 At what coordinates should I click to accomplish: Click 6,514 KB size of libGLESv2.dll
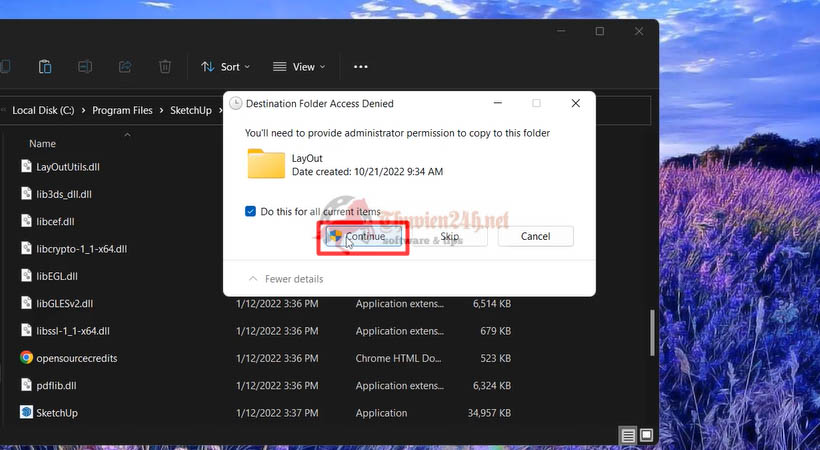[x=492, y=303]
